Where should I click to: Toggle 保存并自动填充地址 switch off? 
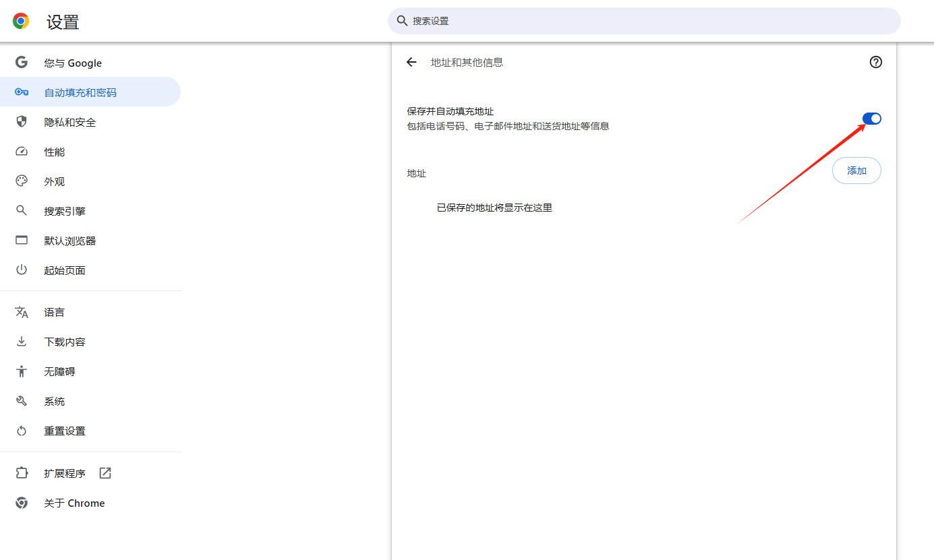pos(871,119)
